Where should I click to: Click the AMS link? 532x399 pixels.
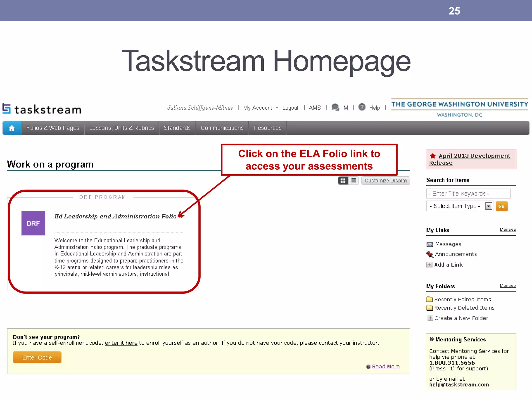click(x=315, y=108)
